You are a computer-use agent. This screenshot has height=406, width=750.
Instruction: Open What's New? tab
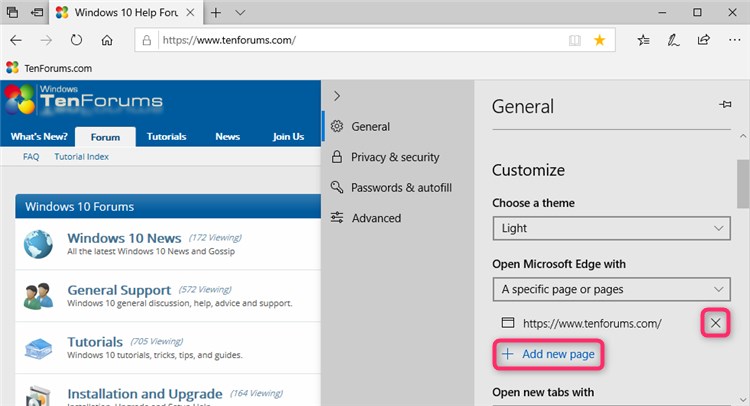(39, 137)
